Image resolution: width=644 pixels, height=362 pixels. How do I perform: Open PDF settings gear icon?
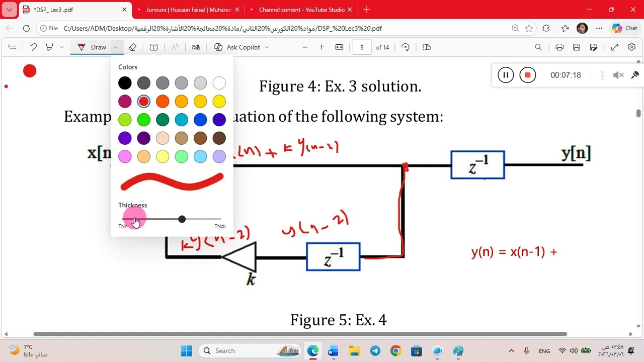coord(632,47)
